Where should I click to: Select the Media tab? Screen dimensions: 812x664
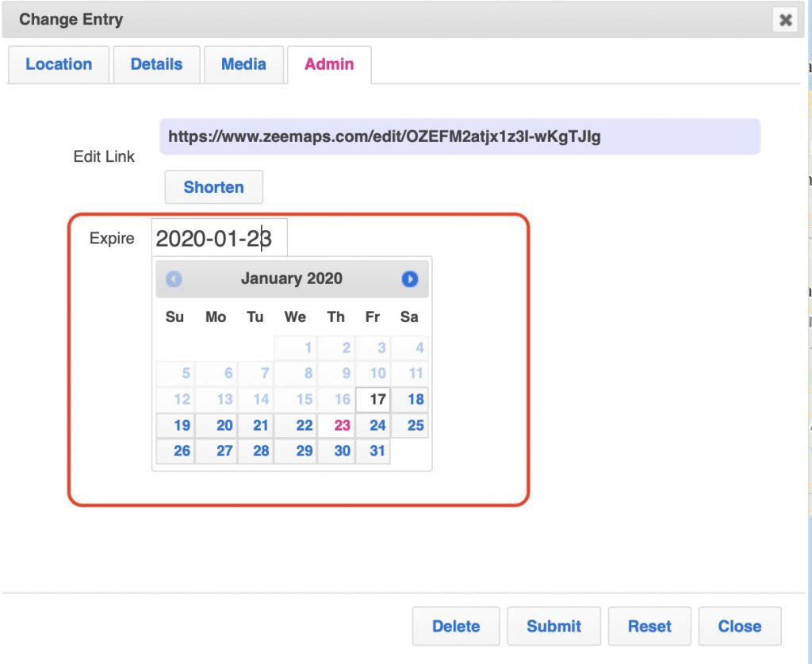(243, 64)
